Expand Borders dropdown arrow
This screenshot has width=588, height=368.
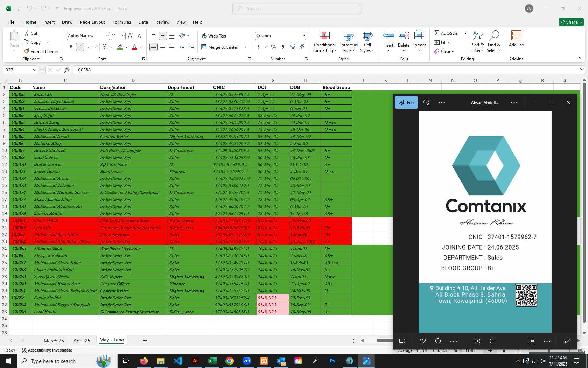click(x=111, y=47)
